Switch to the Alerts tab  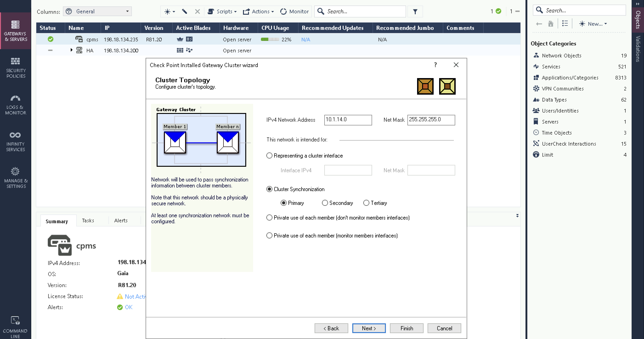[121, 220]
